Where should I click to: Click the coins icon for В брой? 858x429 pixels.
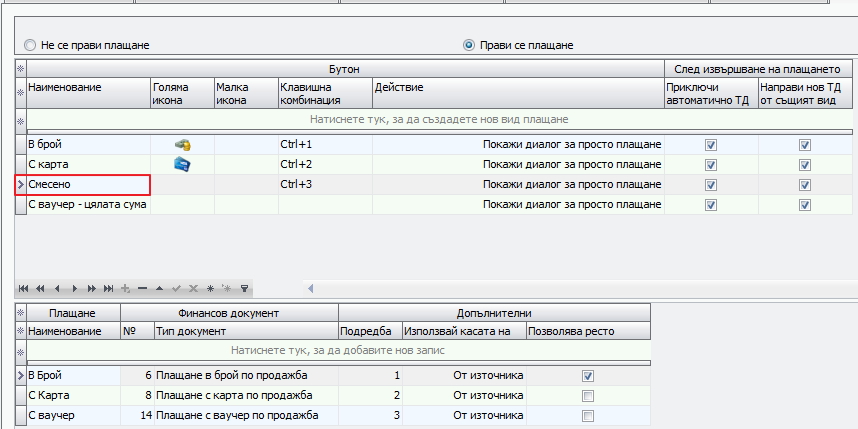[182, 145]
